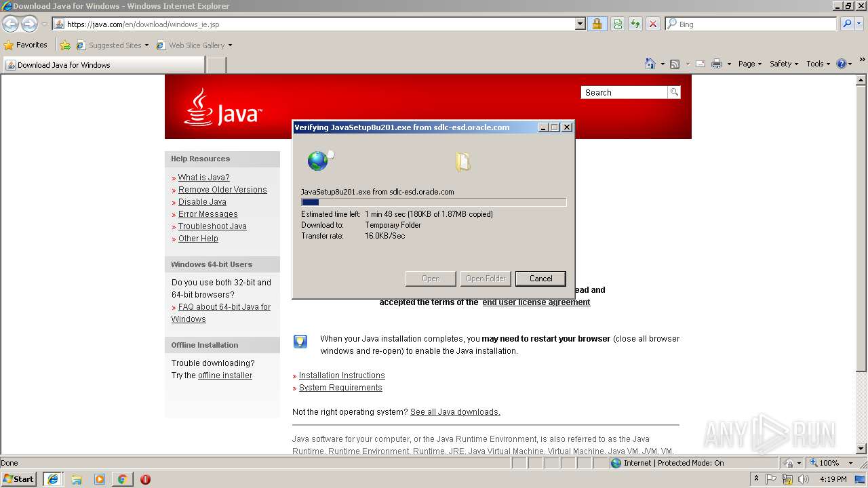Open Other Help link
868x488 pixels.
(x=198, y=239)
